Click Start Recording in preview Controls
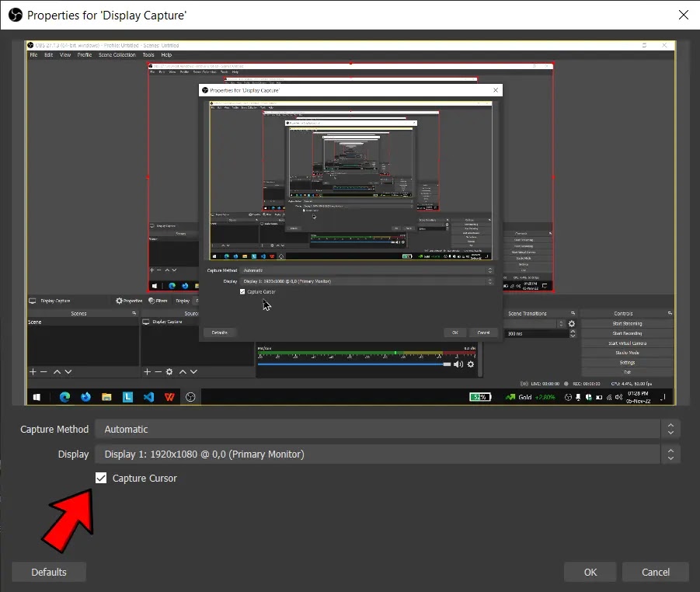The width and height of the screenshot is (700, 592). 627,333
